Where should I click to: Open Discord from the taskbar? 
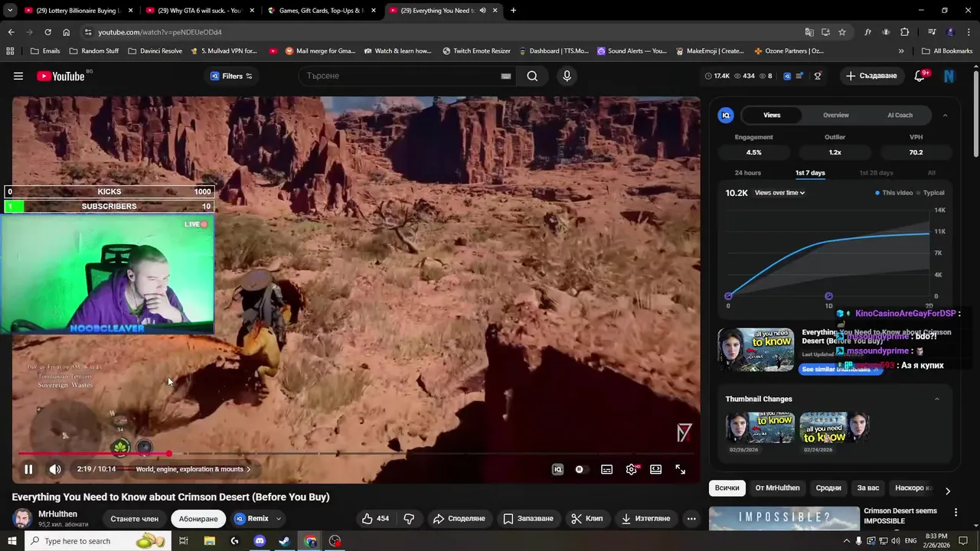[x=260, y=541]
